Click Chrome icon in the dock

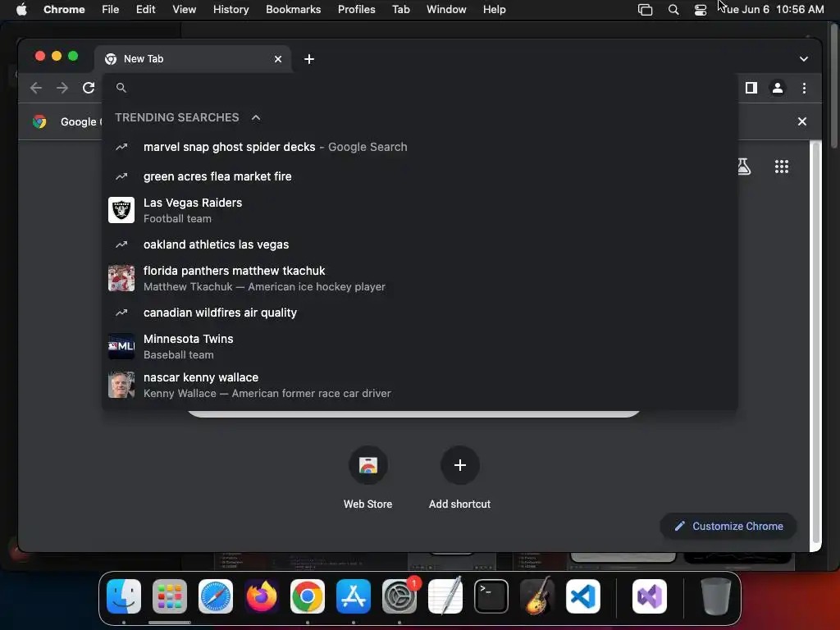[308, 596]
